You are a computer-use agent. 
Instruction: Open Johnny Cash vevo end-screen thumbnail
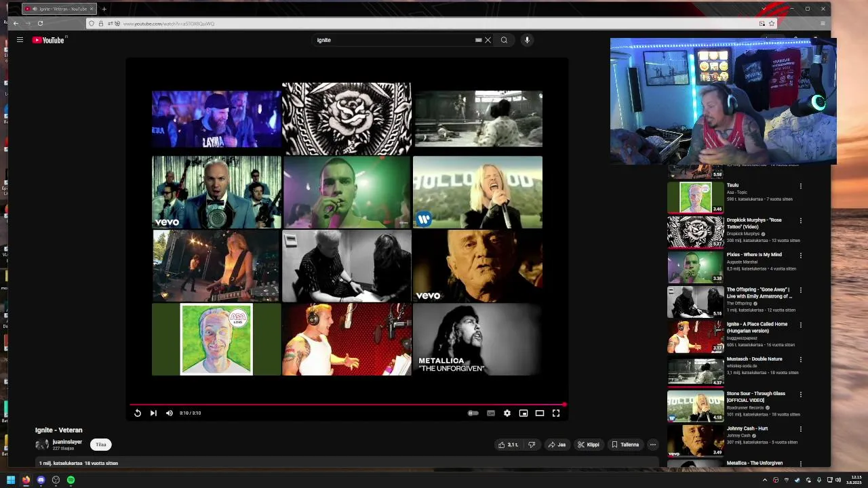pyautogui.click(x=477, y=266)
